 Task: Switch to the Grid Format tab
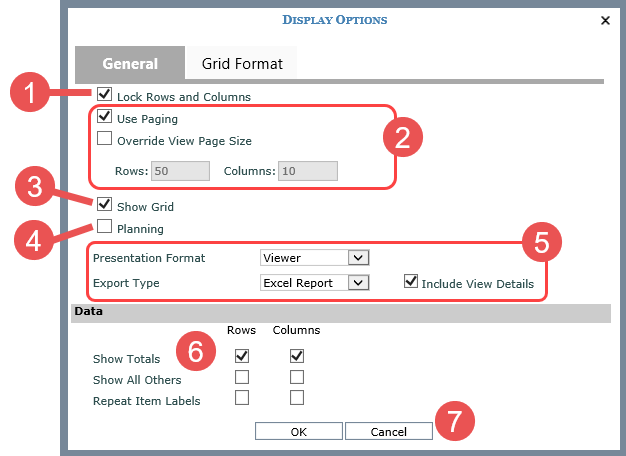coord(242,63)
